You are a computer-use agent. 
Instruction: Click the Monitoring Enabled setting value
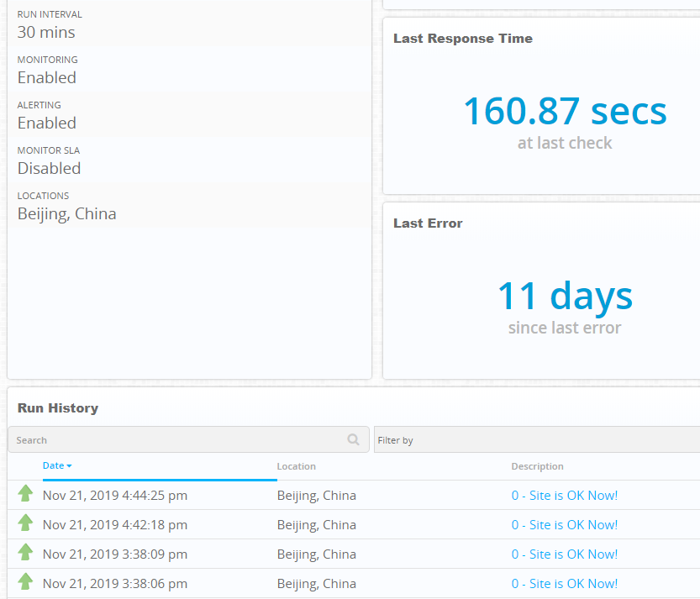click(x=47, y=77)
